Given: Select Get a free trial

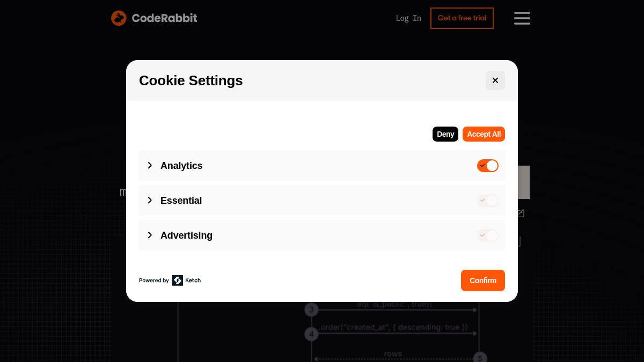Looking at the screenshot, I should tap(462, 18).
